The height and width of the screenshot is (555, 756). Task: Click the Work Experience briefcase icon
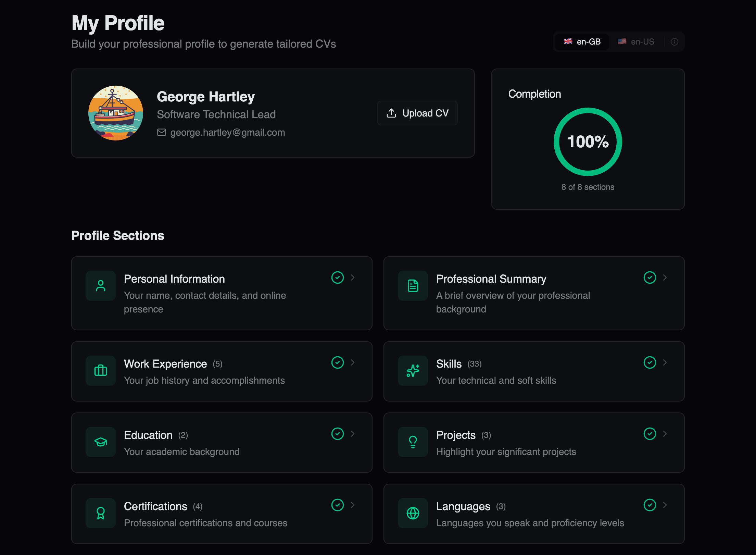(x=101, y=371)
